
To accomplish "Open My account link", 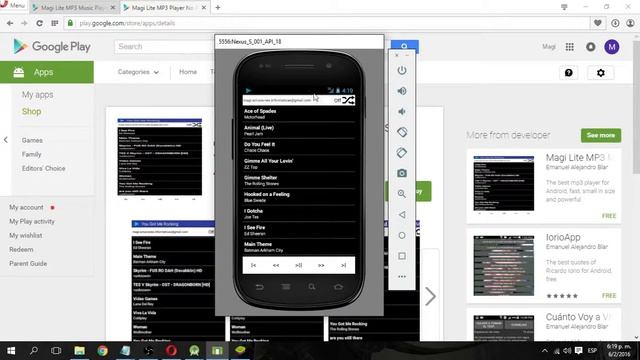I will pos(26,207).
